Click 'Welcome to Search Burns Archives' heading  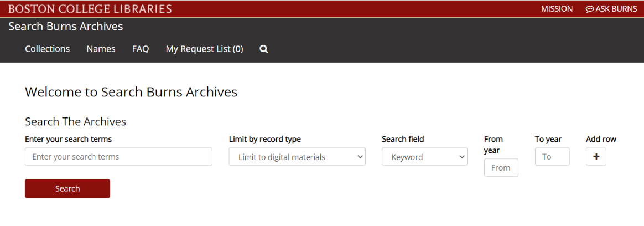[x=131, y=91]
